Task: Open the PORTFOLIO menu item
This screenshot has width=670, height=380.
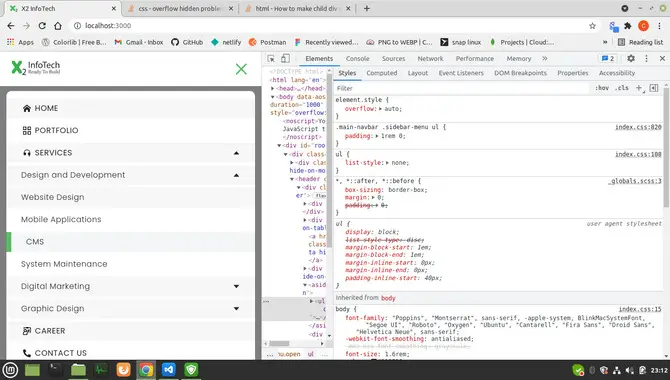Action: tap(130, 130)
